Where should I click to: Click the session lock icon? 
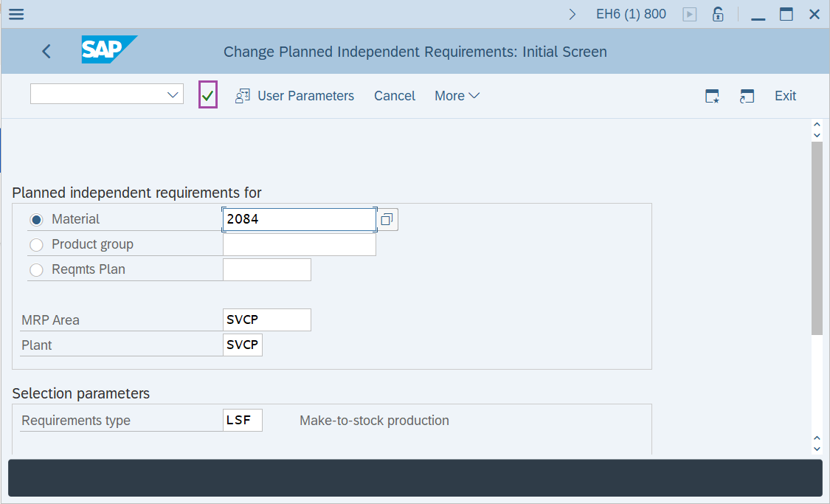[717, 14]
